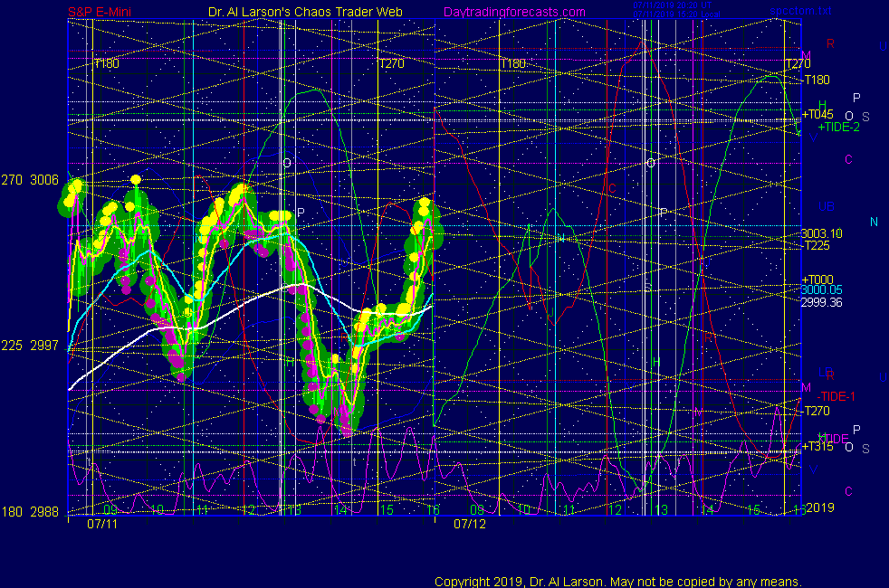Click the "180 2988" left axis label
Viewport: 889px width, 588px height.
click(x=30, y=512)
